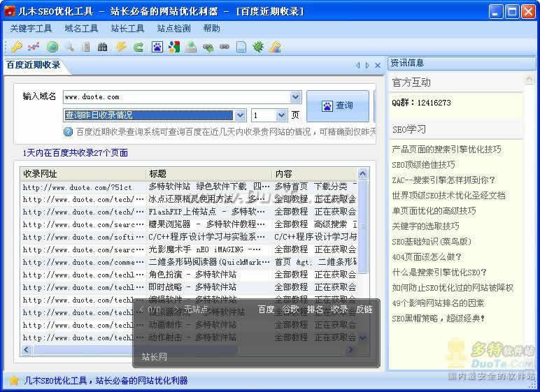Image resolution: width=540 pixels, height=392 pixels.
Task: Open link 世界顶级SEO技术优化圣经文档
Action: click(449, 196)
